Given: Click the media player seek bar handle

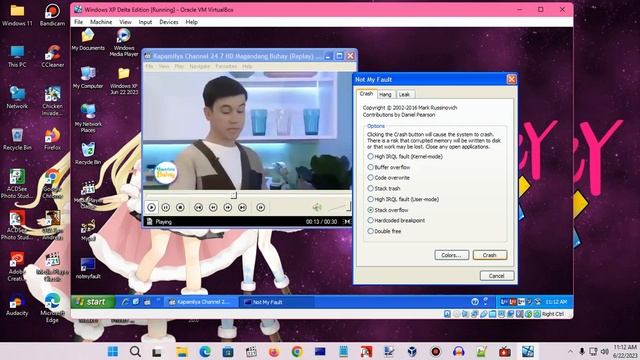Looking at the screenshot, I should pos(233,196).
